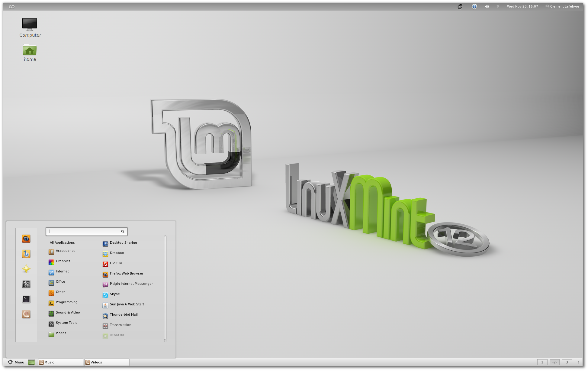
Task: Click the volume/speaker toggle in taskbar
Action: (487, 6)
